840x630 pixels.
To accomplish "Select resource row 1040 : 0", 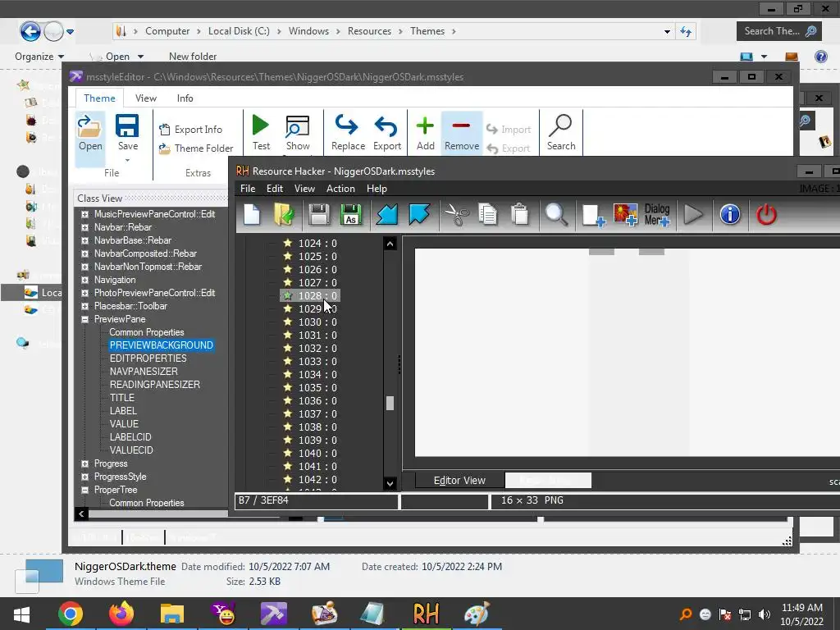I will (317, 453).
